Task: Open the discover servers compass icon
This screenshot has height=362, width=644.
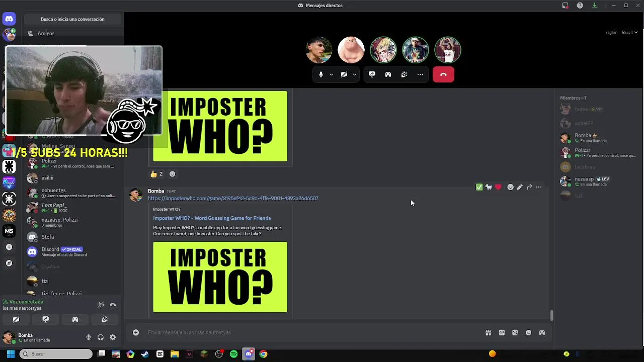Action: click(x=9, y=263)
